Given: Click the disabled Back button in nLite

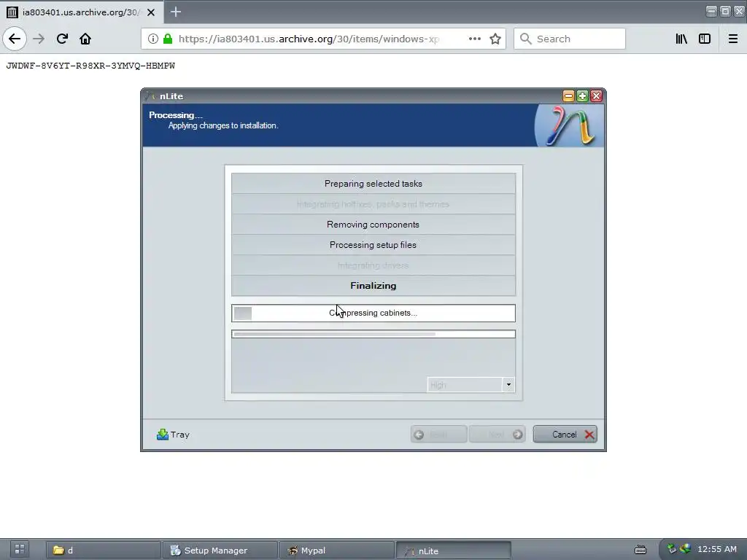Looking at the screenshot, I should [x=438, y=435].
